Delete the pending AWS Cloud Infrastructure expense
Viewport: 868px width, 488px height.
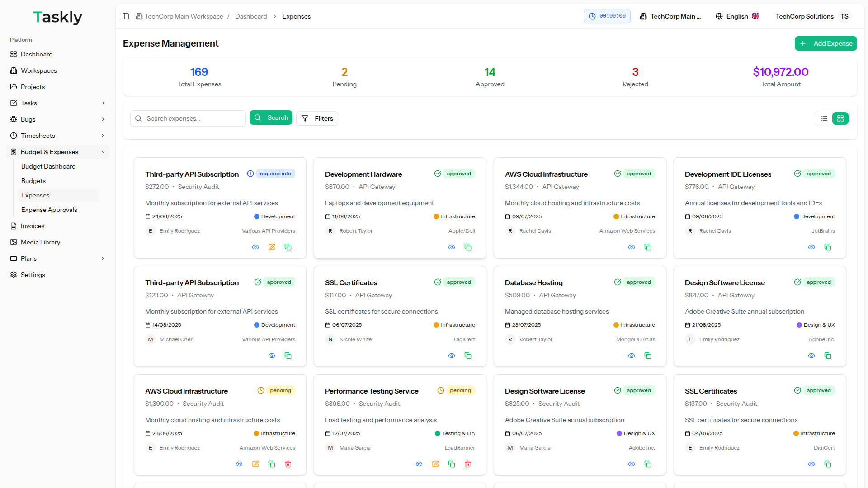tap(288, 464)
